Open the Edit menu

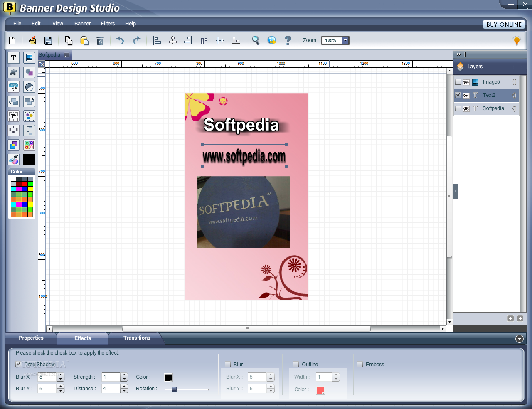pyautogui.click(x=36, y=24)
